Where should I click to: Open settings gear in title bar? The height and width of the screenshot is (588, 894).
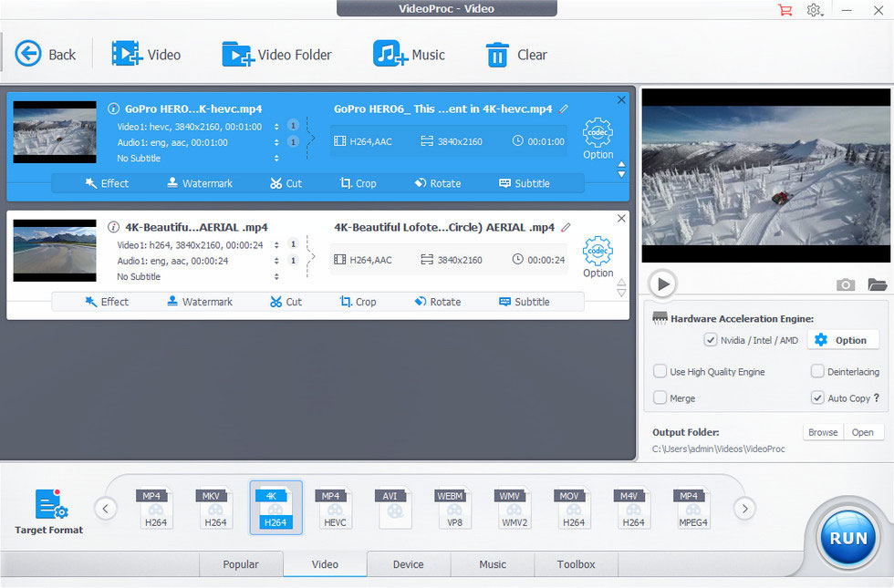tap(814, 10)
